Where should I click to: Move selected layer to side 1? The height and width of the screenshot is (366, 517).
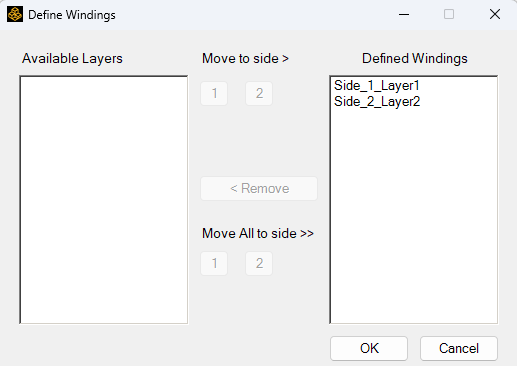point(214,93)
